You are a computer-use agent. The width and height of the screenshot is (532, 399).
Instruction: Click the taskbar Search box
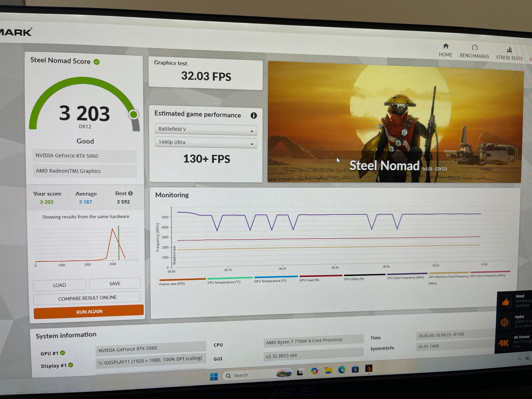click(x=257, y=375)
